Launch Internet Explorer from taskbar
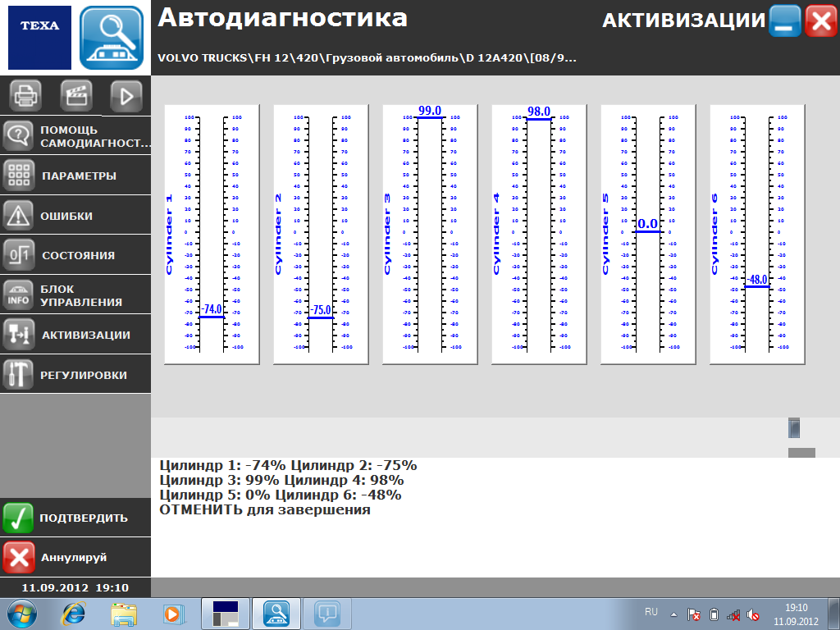The height and width of the screenshot is (630, 840). pos(73,614)
